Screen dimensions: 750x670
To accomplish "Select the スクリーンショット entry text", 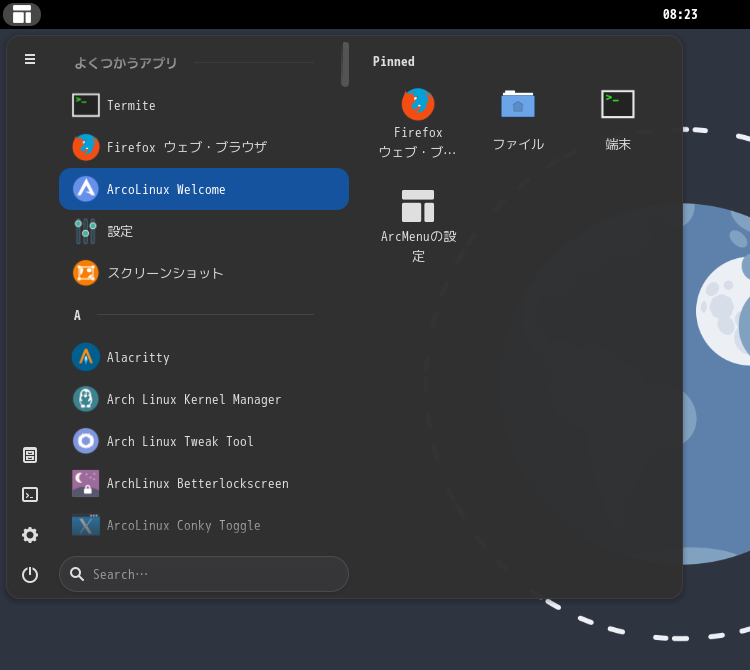I will (165, 273).
